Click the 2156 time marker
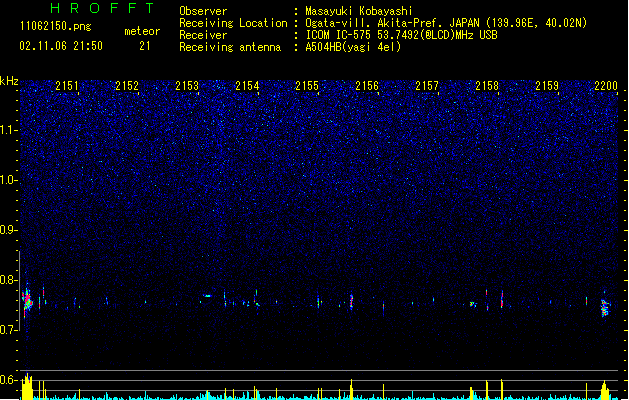 (x=367, y=86)
